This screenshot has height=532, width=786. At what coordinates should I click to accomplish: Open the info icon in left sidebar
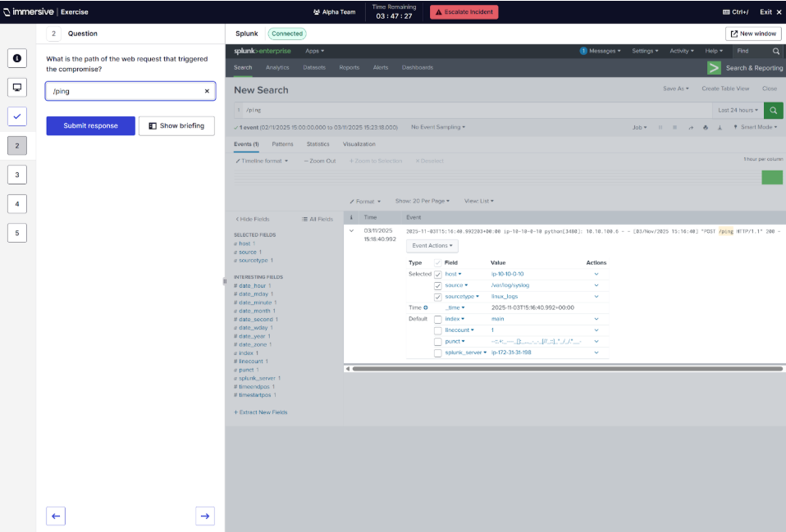[x=17, y=58]
